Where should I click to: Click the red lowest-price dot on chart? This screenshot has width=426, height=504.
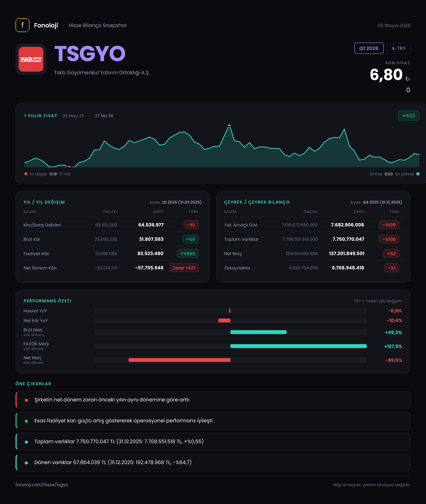click(x=69, y=167)
